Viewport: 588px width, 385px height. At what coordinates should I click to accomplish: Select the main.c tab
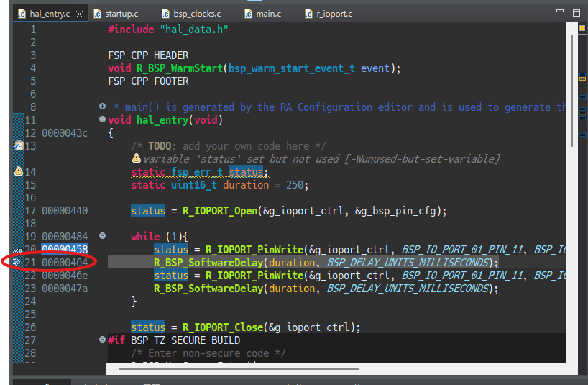[x=263, y=14]
